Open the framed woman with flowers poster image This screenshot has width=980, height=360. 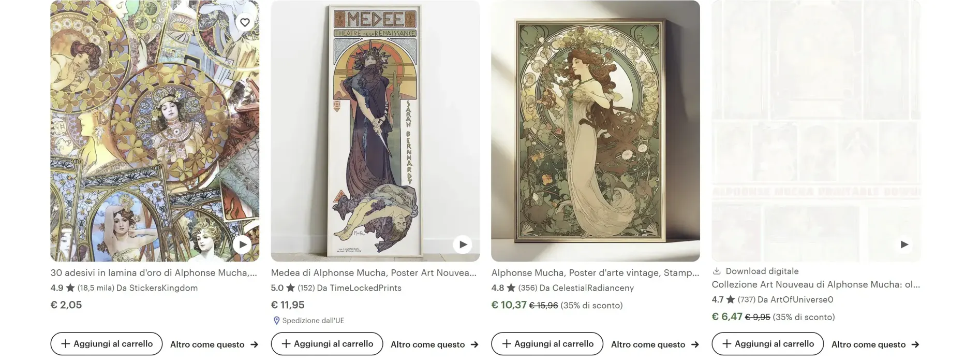(x=595, y=131)
